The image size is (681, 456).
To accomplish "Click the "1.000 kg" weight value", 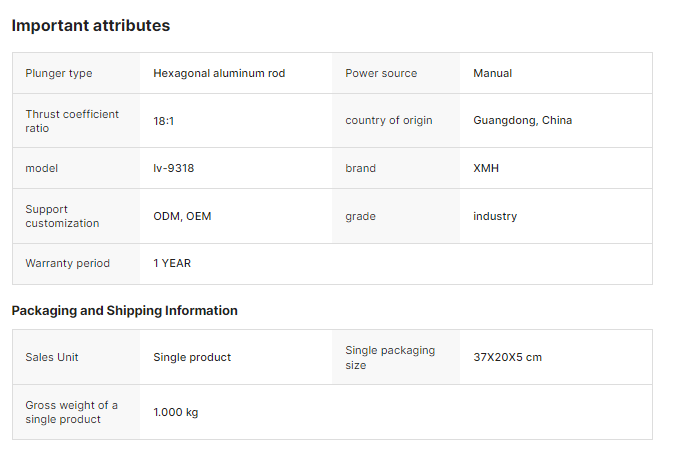I will (176, 412).
